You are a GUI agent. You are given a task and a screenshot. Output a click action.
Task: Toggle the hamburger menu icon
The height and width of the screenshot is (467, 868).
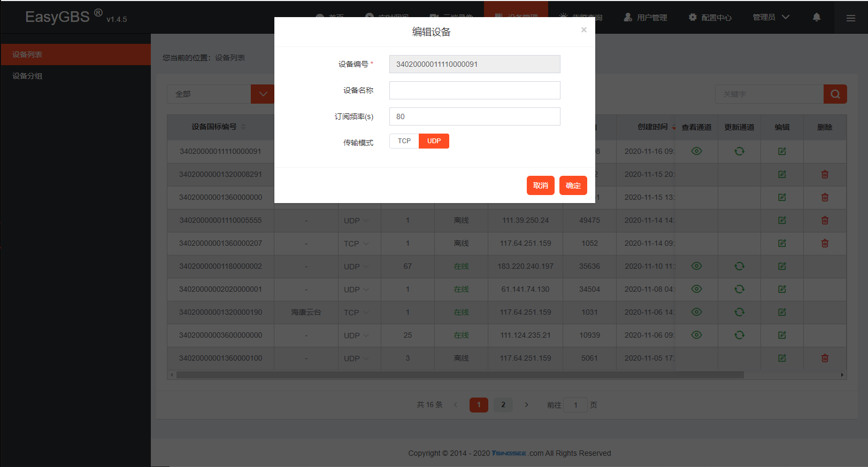click(850, 18)
